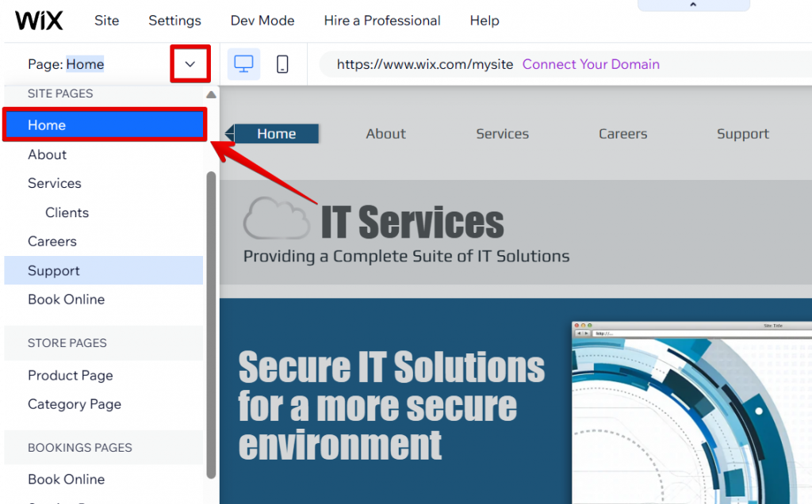Open Book Online under Bookings Pages
The width and height of the screenshot is (812, 504).
[67, 479]
